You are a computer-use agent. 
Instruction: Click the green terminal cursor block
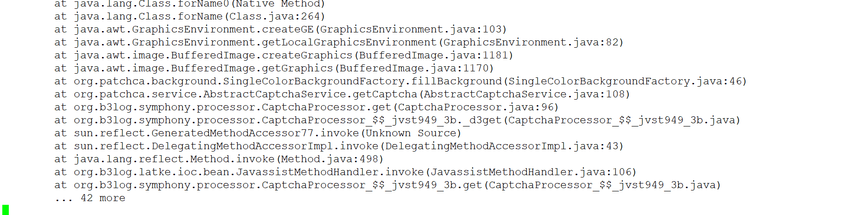click(6, 210)
